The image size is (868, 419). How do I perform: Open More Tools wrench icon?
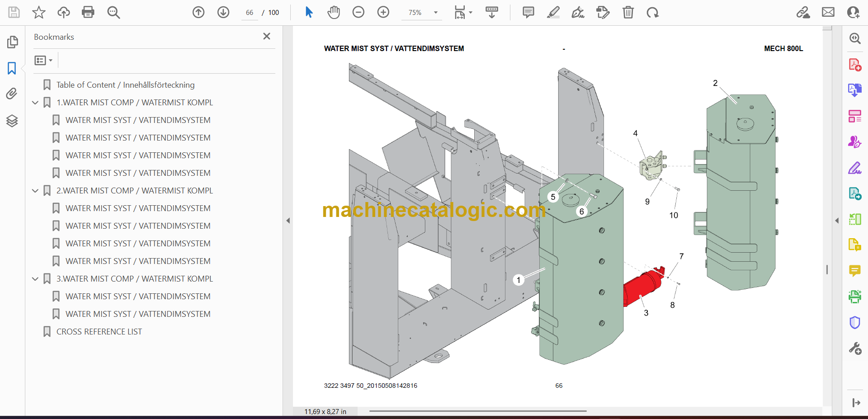pyautogui.click(x=854, y=348)
